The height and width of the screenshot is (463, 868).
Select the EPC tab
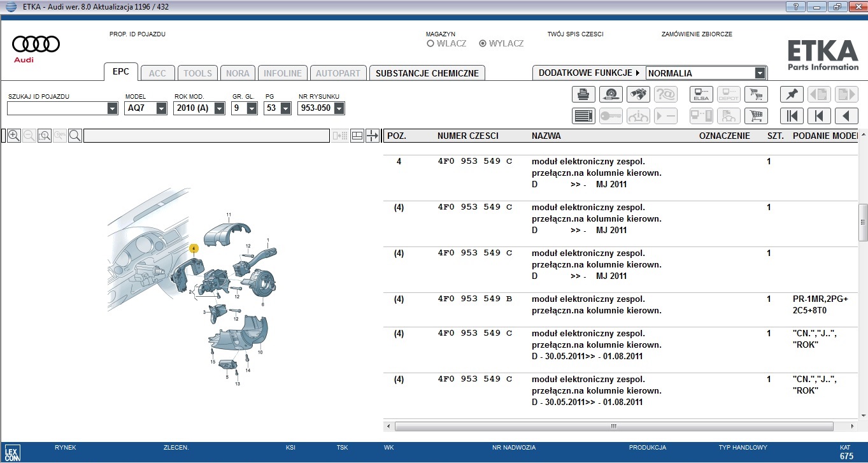coord(120,72)
